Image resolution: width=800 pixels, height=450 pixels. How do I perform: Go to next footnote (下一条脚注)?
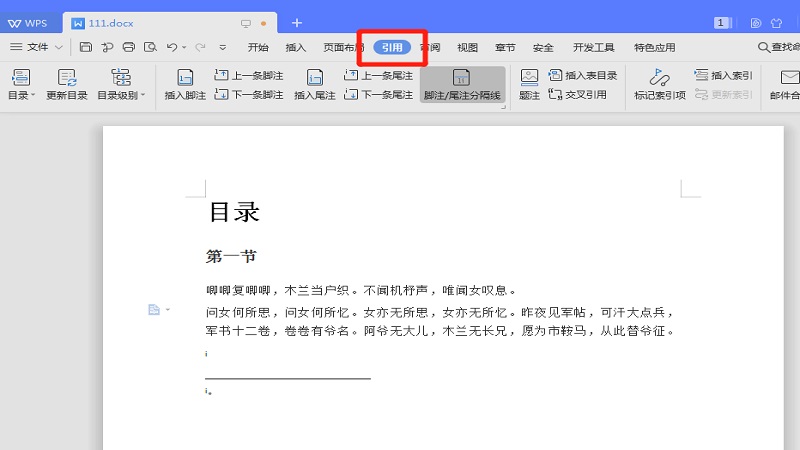click(250, 95)
